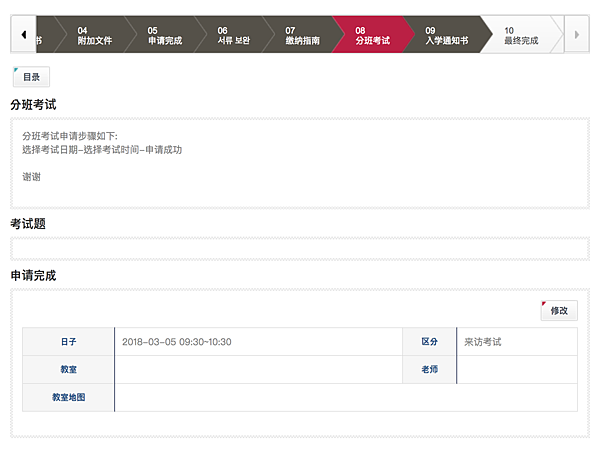Click the 来访考试 value cell
Screen dimensions: 600x451
click(x=517, y=342)
